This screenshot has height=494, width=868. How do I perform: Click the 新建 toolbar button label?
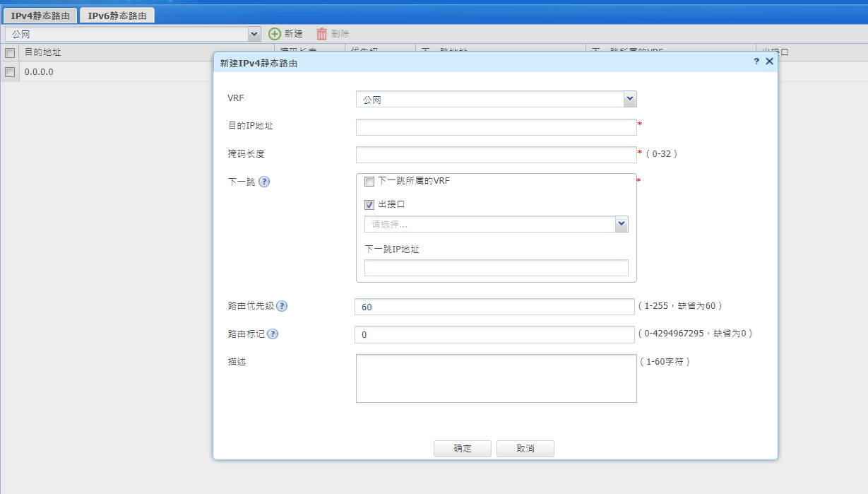point(293,34)
